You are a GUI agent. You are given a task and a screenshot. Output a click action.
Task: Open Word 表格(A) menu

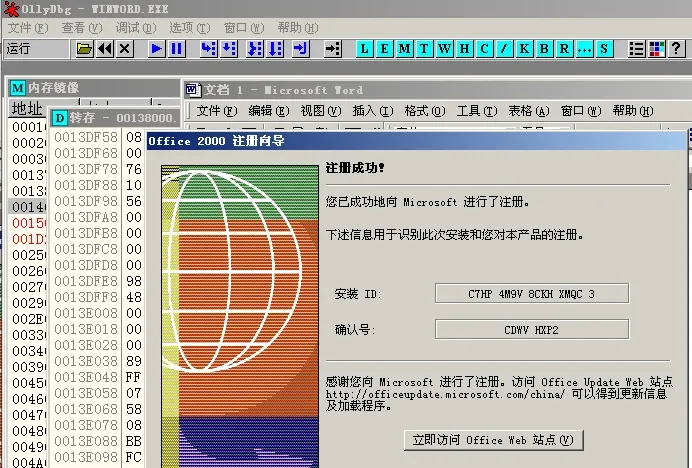click(x=529, y=111)
